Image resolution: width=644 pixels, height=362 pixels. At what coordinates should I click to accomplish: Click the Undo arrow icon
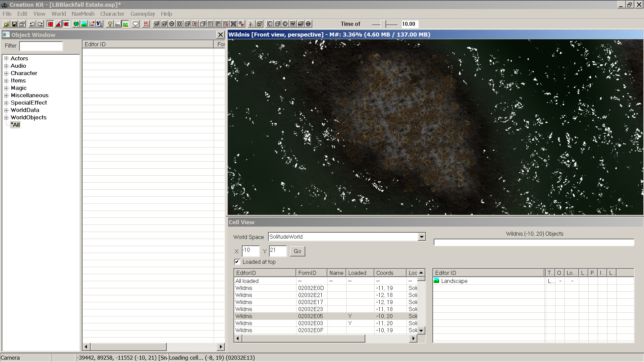tap(32, 24)
